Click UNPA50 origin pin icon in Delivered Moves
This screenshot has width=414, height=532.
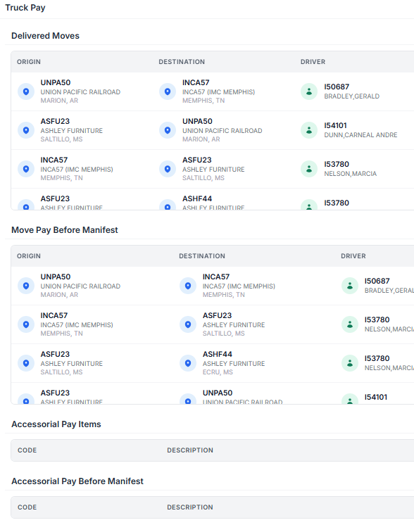tap(26, 91)
